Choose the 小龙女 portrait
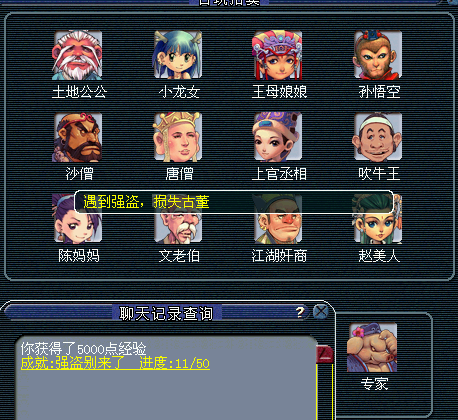 [178, 55]
